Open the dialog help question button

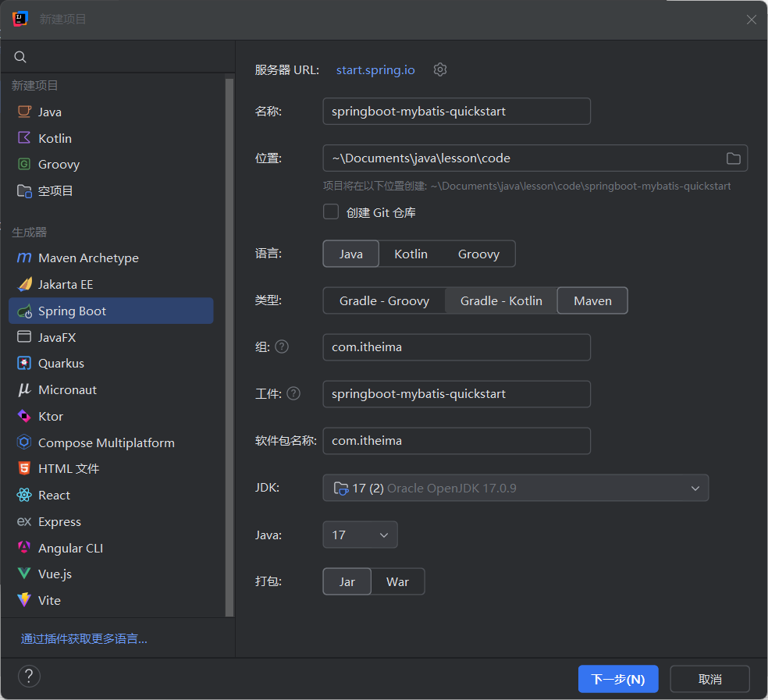(x=29, y=677)
